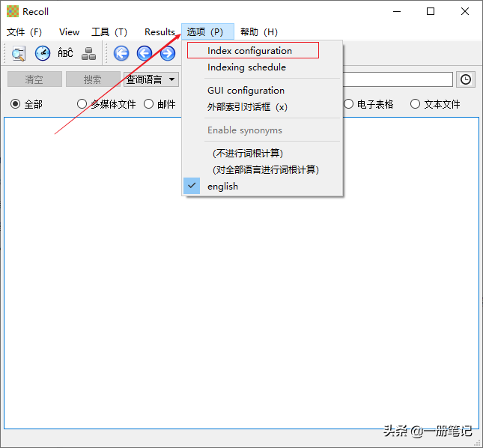Open GUI configuration menu entry
The image size is (483, 448).
[x=262, y=91]
